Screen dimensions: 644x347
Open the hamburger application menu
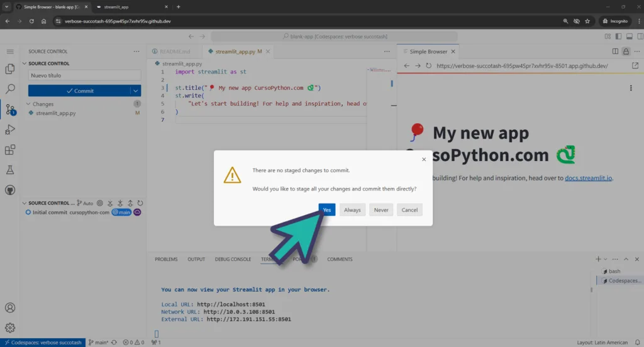pos(10,52)
